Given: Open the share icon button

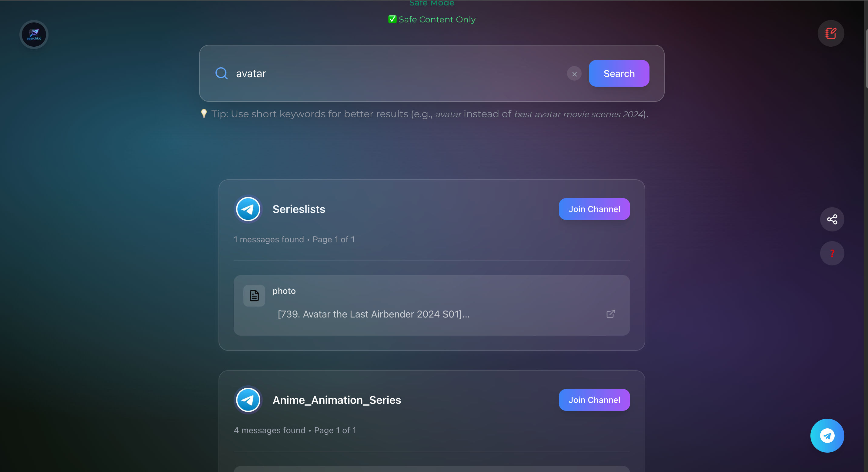Looking at the screenshot, I should point(832,219).
